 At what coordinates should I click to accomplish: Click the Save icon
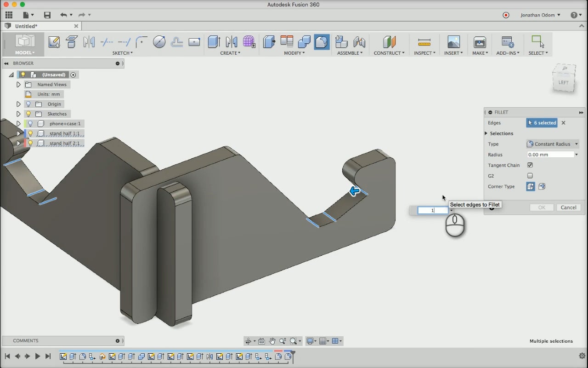(47, 15)
